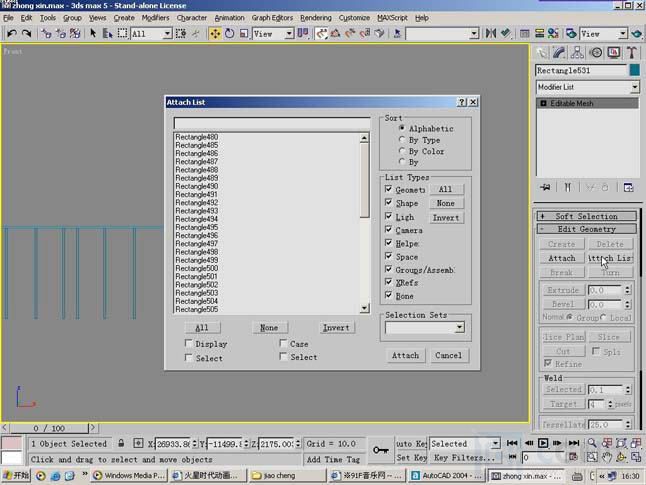The width and height of the screenshot is (646, 485).
Task: Click Cancel in Attach List dialog
Action: coord(448,355)
